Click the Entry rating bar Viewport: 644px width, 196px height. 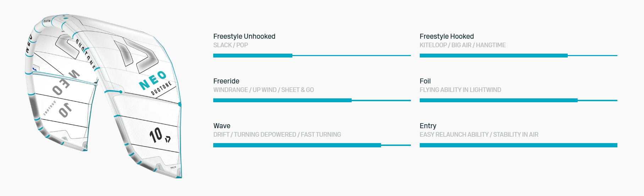(x=518, y=145)
